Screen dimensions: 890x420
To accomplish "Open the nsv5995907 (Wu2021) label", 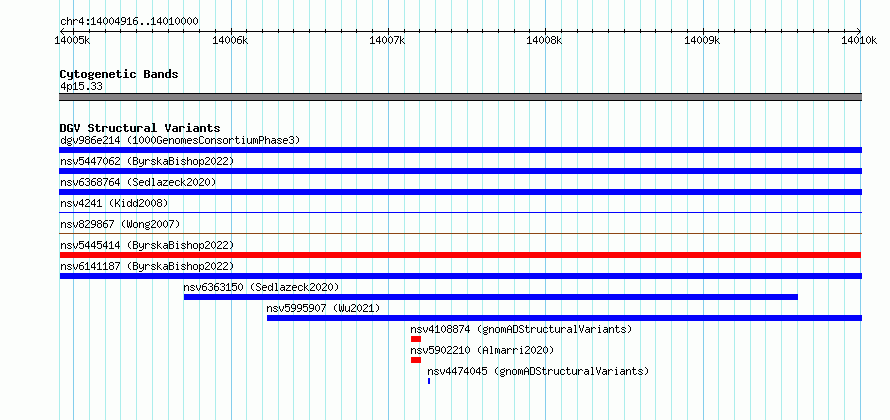I will click(324, 308).
